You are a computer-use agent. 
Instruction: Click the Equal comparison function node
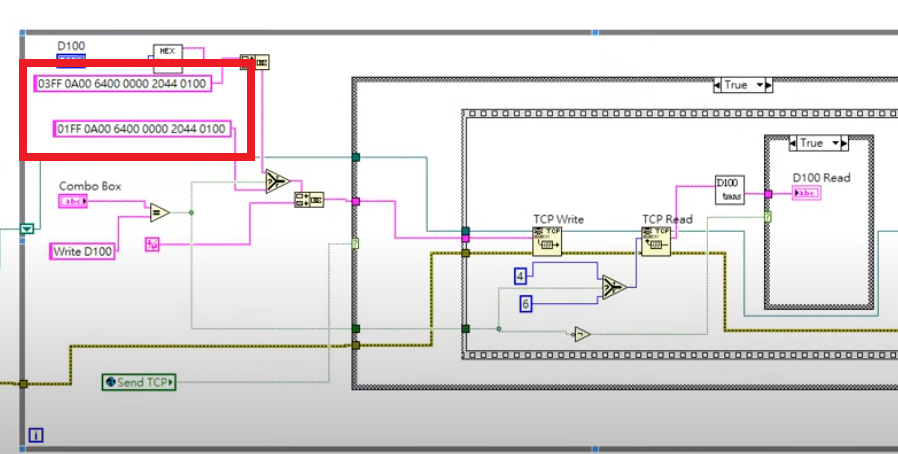point(159,213)
